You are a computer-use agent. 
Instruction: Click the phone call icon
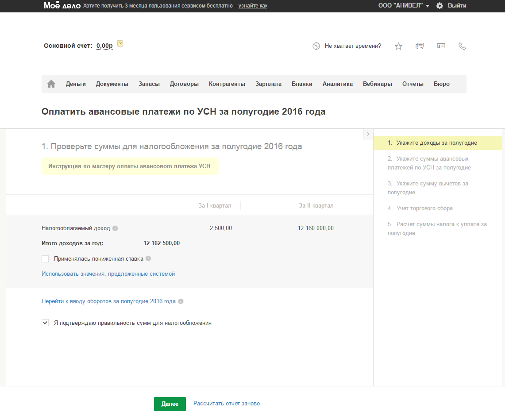[x=462, y=46]
